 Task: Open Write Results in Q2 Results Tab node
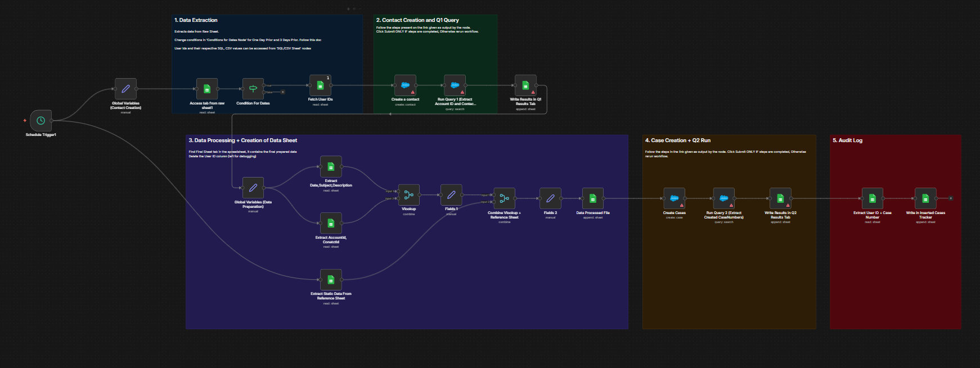tap(780, 199)
